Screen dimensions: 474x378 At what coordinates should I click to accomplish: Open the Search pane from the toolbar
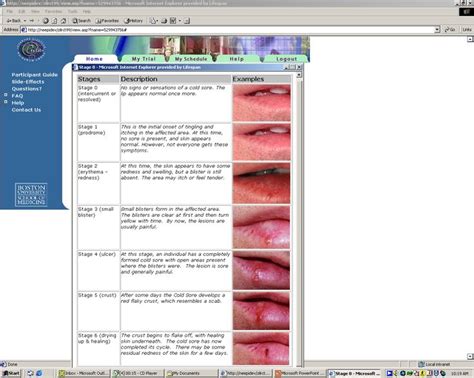(x=82, y=21)
